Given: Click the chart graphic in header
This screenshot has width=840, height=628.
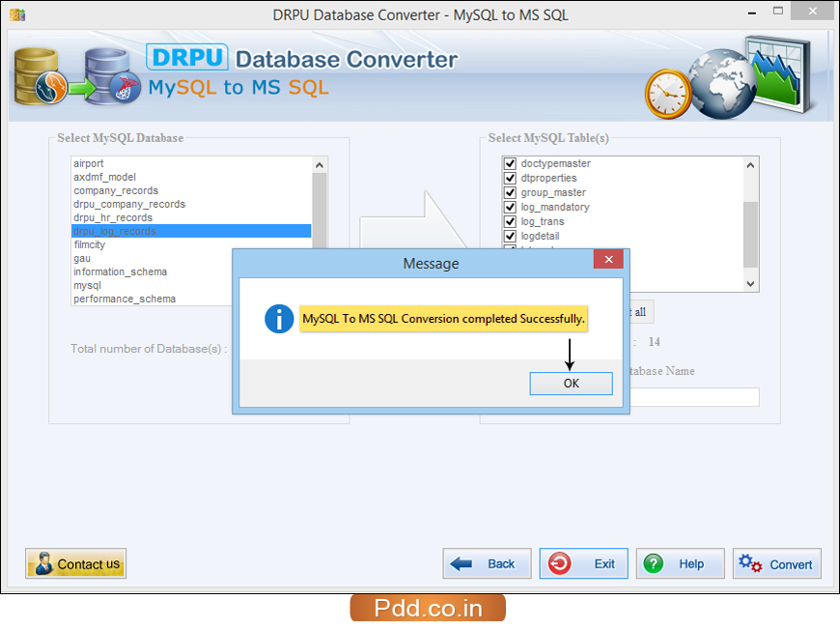Looking at the screenshot, I should (x=779, y=72).
